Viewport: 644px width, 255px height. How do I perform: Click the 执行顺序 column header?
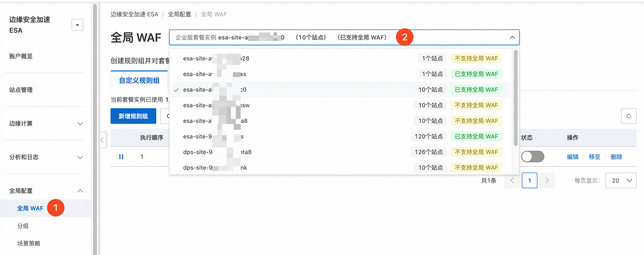151,137
